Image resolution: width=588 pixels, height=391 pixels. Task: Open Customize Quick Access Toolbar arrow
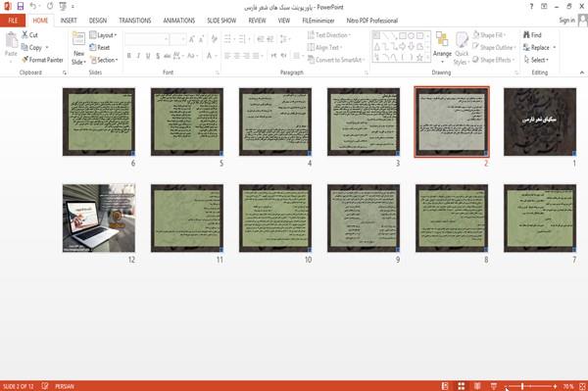click(73, 7)
